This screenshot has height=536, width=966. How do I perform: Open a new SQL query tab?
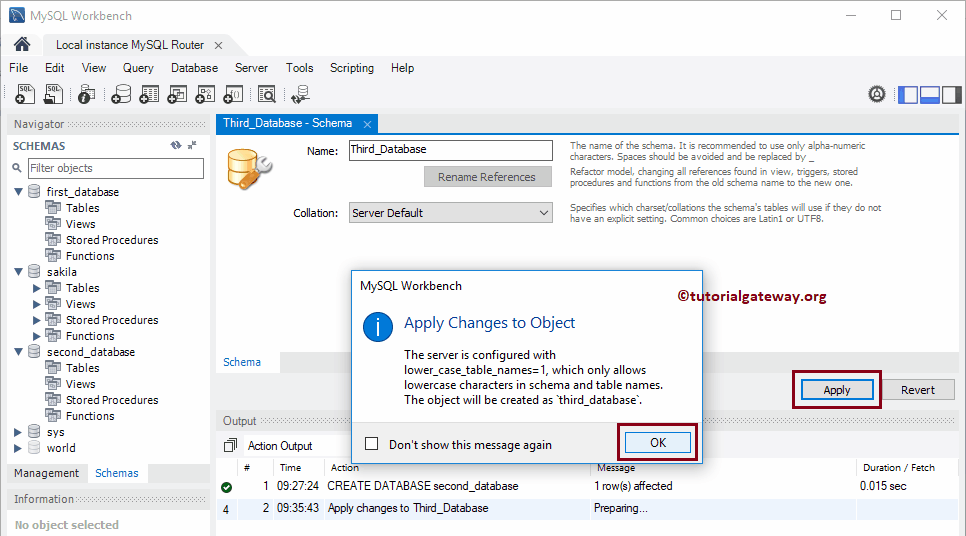coord(25,94)
